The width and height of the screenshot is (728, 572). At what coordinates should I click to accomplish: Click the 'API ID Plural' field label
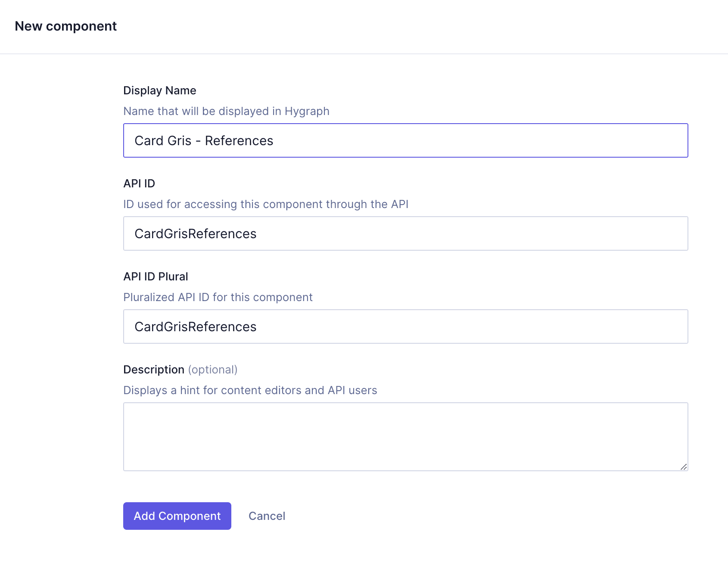coord(156,277)
